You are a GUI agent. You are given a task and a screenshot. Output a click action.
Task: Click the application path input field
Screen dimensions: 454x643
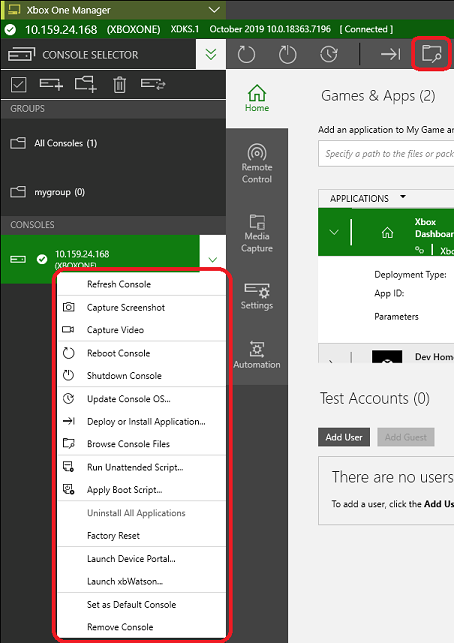[x=386, y=154]
